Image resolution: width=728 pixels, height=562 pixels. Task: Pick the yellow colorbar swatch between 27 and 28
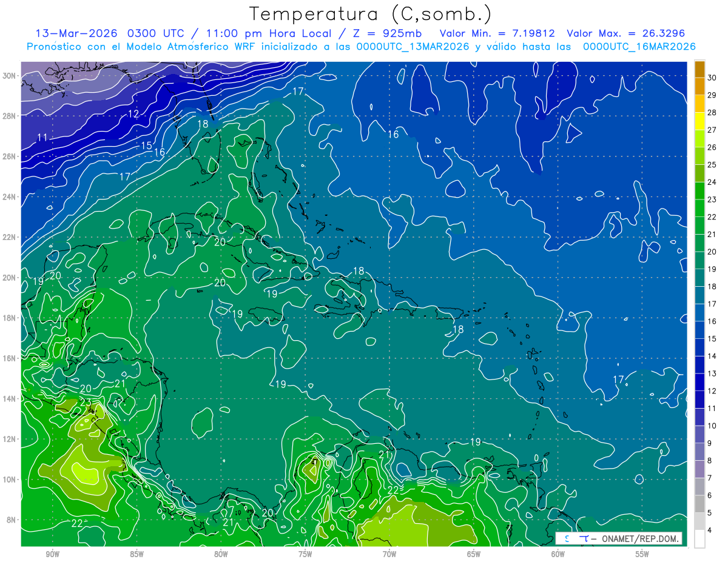tap(699, 121)
